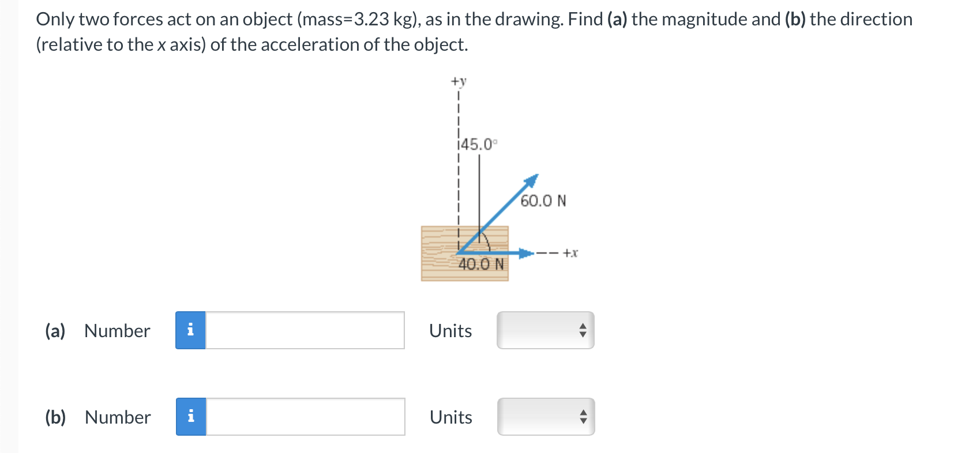Image resolution: width=980 pixels, height=453 pixels.
Task: Click the bold (a) label
Action: coord(54,331)
